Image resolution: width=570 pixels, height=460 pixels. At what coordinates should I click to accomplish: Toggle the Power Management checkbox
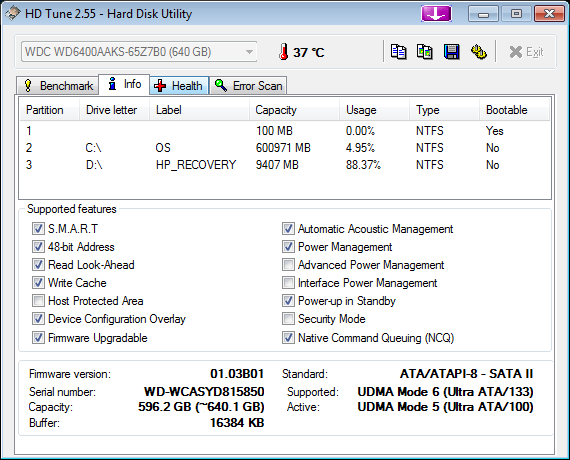click(x=288, y=247)
